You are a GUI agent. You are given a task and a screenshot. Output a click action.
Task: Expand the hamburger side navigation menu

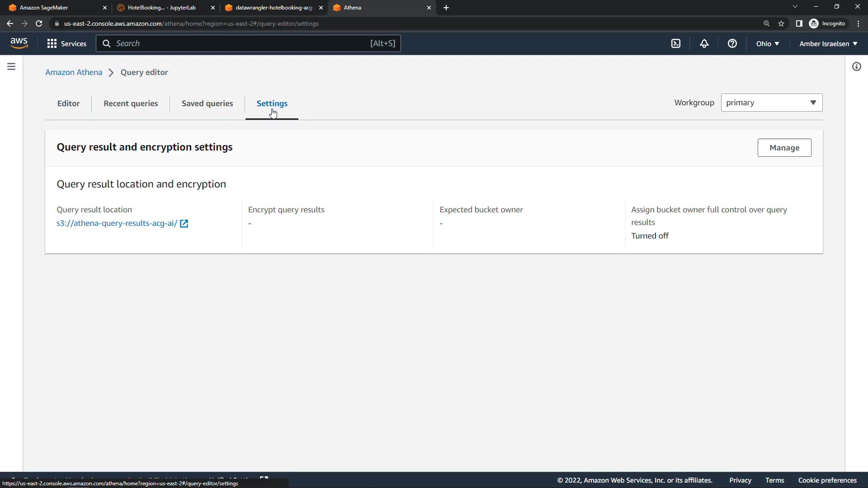pyautogui.click(x=11, y=66)
